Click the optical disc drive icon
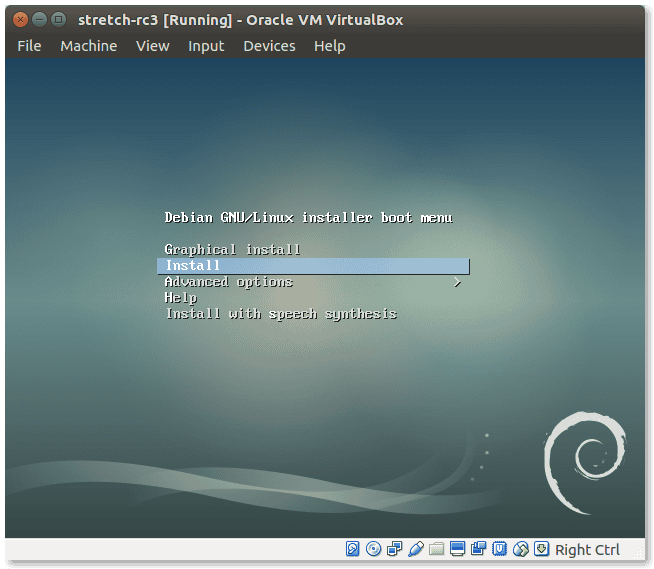The image size is (654, 569). (x=373, y=549)
